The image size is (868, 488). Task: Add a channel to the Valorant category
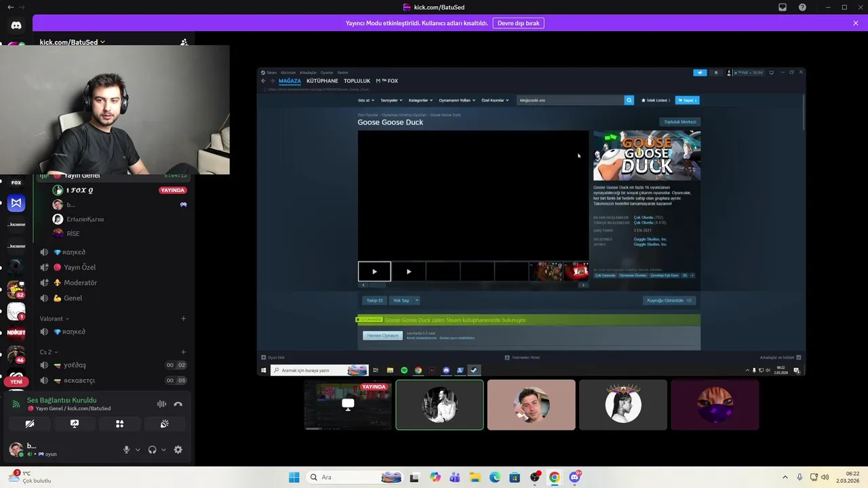point(183,319)
